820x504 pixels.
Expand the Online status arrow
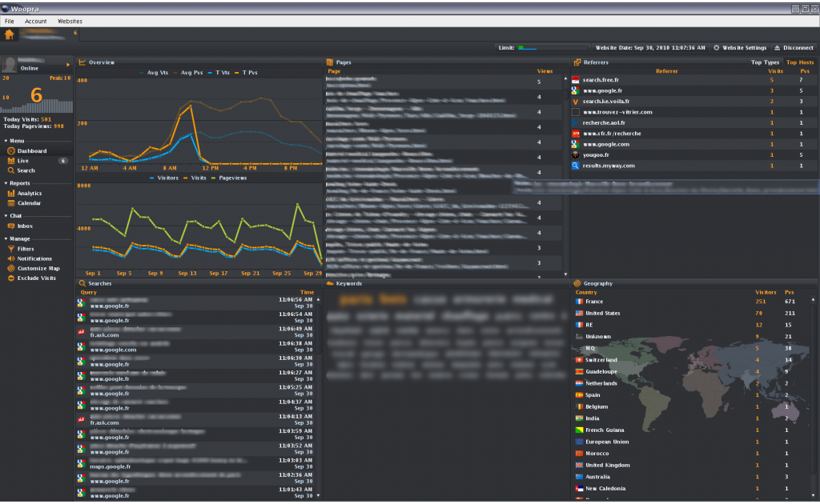click(x=68, y=65)
